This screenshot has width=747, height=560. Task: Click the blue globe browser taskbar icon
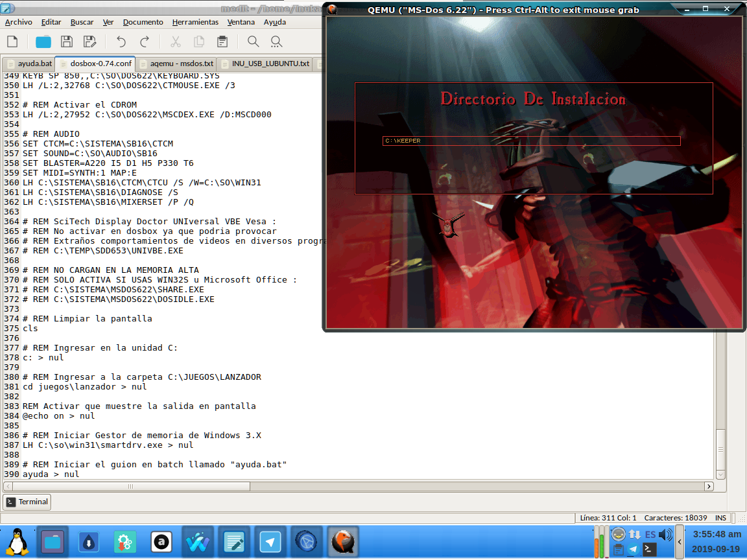coord(306,542)
